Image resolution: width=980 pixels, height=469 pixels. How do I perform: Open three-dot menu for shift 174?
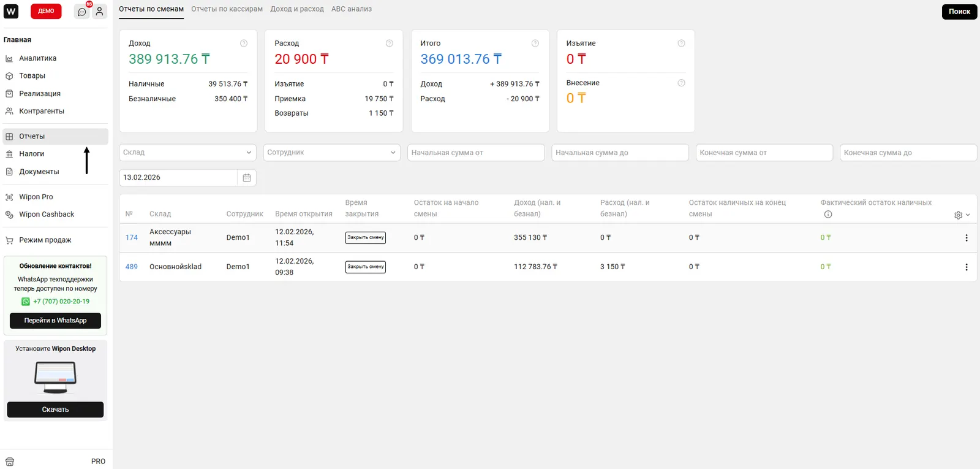967,238
